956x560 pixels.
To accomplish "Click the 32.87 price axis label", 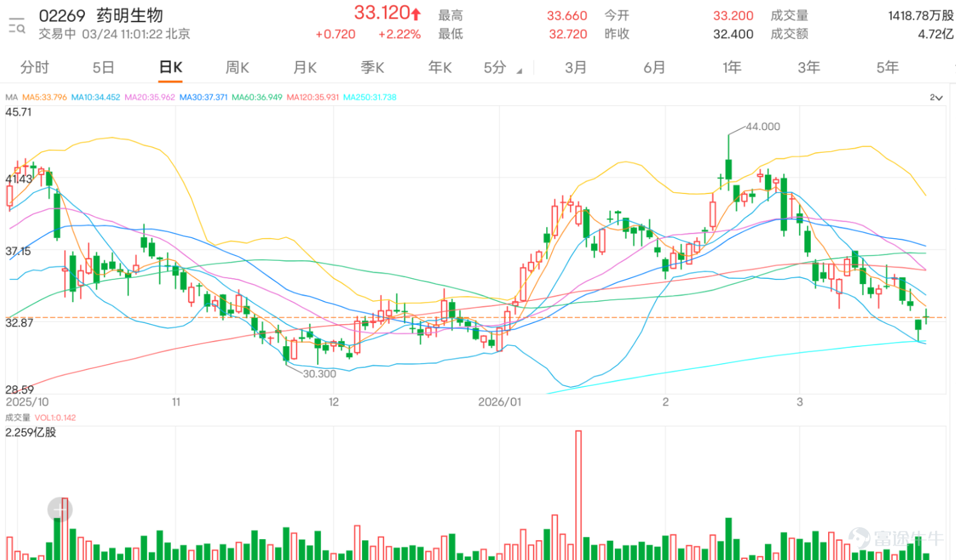I will coord(19,323).
